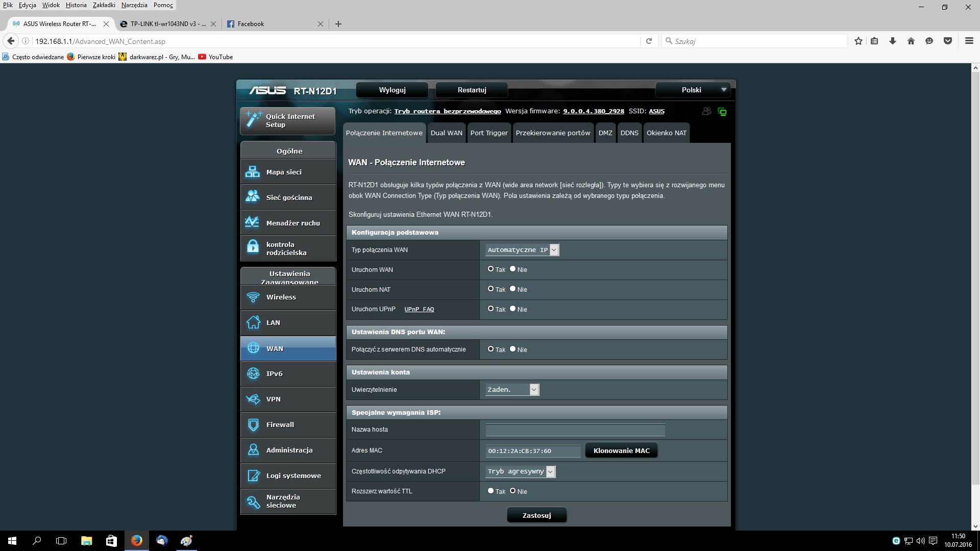
Task: Open kontrola rodzicielska lock icon
Action: point(253,248)
